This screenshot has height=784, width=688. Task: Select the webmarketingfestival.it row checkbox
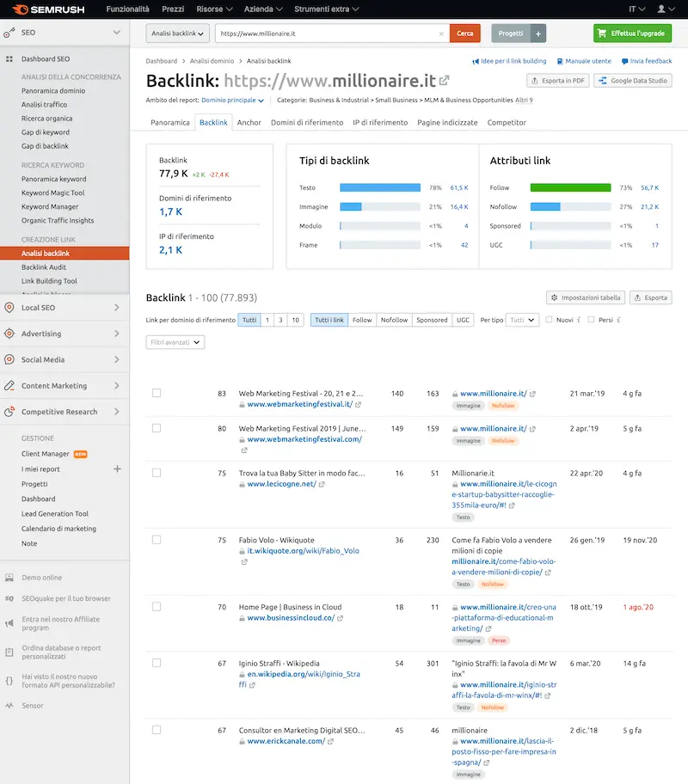click(157, 393)
